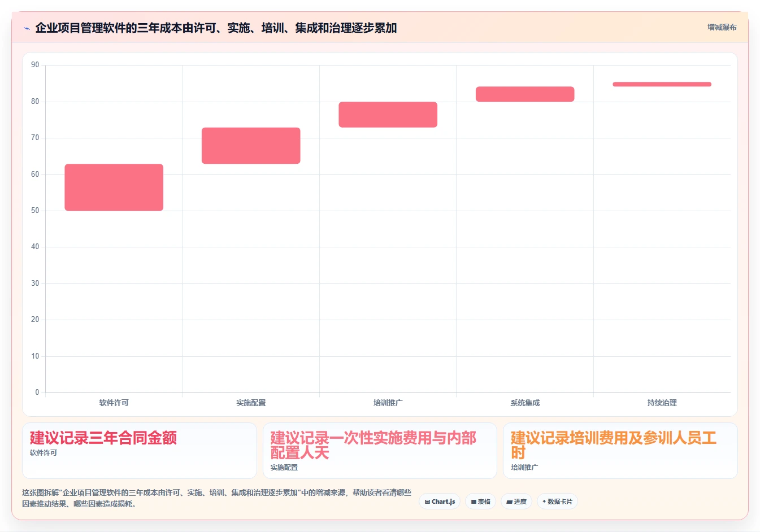Open the 建议记录三年合同金额 card

(140, 451)
